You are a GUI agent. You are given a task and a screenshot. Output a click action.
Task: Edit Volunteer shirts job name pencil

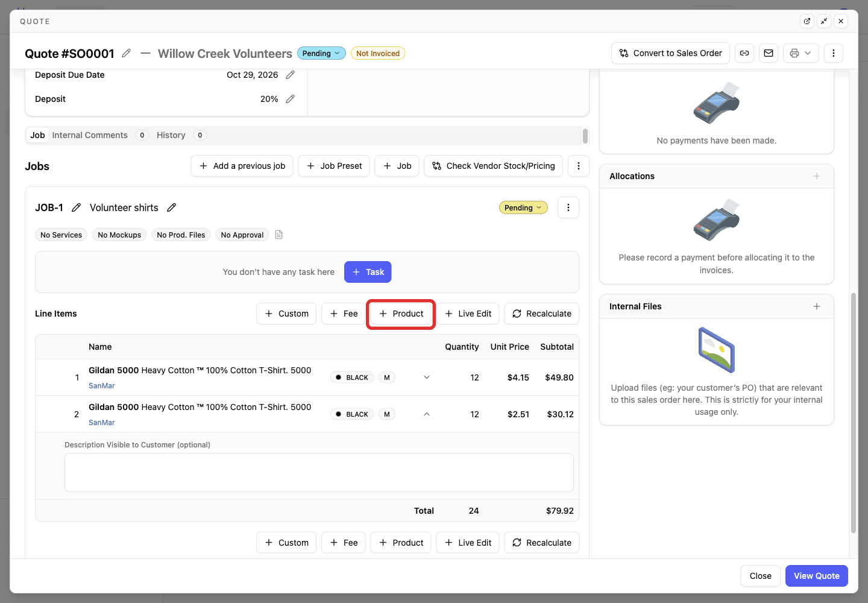171,207
